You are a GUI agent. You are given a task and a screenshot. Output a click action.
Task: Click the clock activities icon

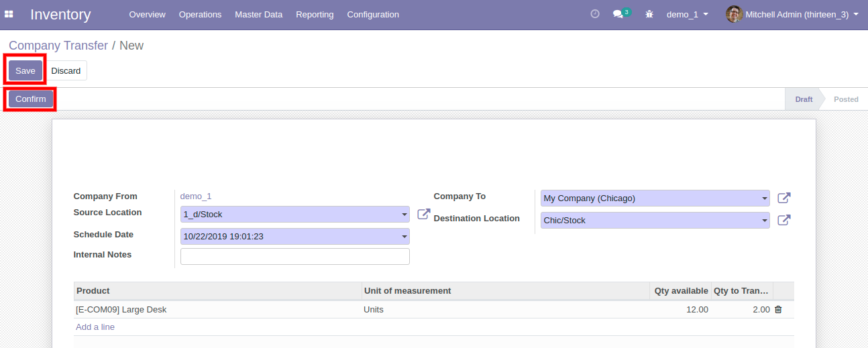[x=594, y=14]
